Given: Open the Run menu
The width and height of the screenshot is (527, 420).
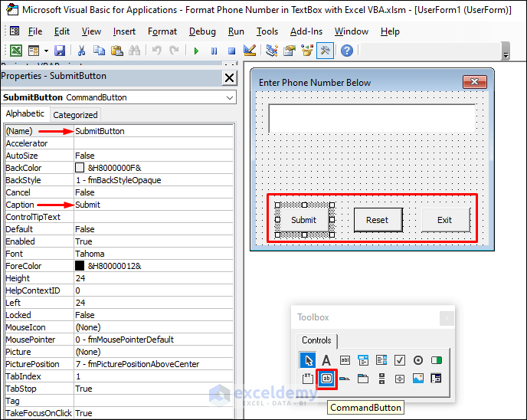Looking at the screenshot, I should tap(236, 31).
